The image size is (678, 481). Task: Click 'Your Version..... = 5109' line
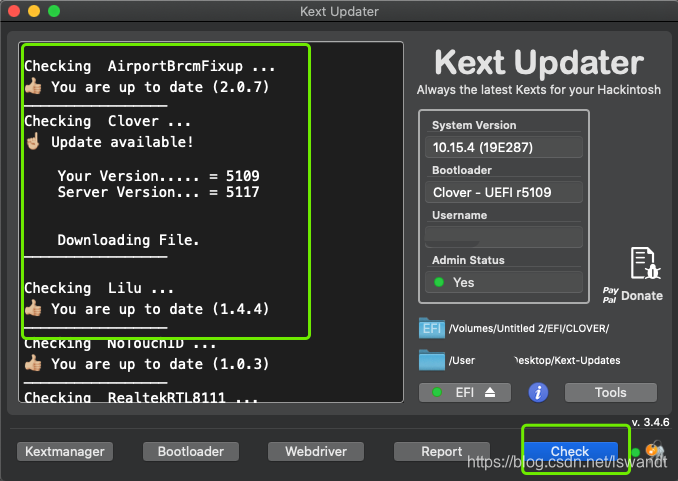point(158,176)
